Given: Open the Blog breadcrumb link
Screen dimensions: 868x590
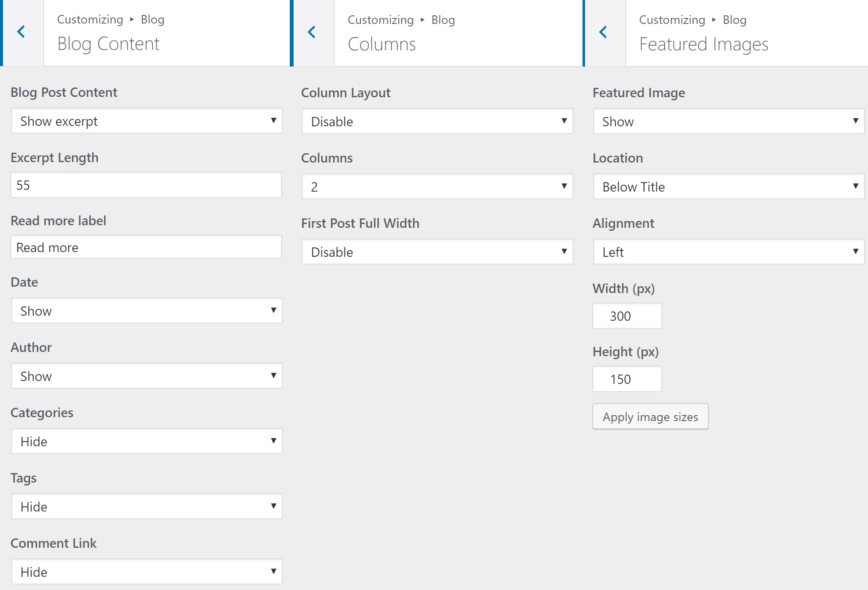Looking at the screenshot, I should [x=152, y=19].
